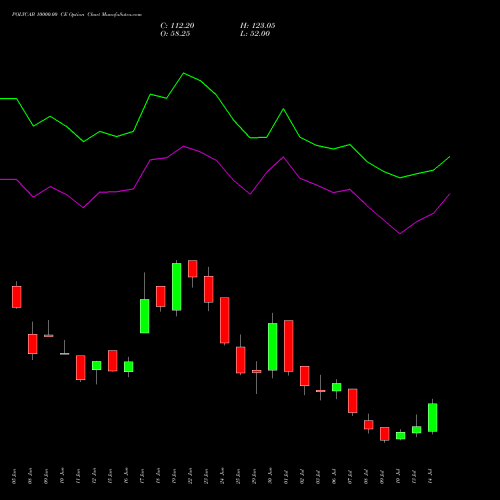Click the red candle for 24 Jun
The width and height of the screenshot is (500, 500).
pyautogui.click(x=225, y=320)
